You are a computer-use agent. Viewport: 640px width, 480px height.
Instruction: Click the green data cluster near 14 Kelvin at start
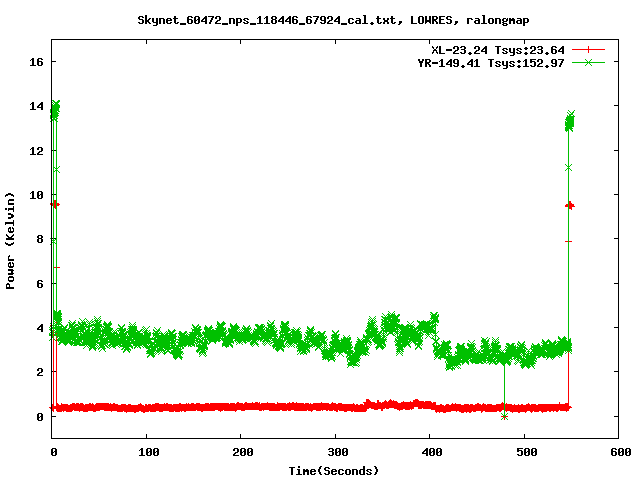(x=55, y=111)
